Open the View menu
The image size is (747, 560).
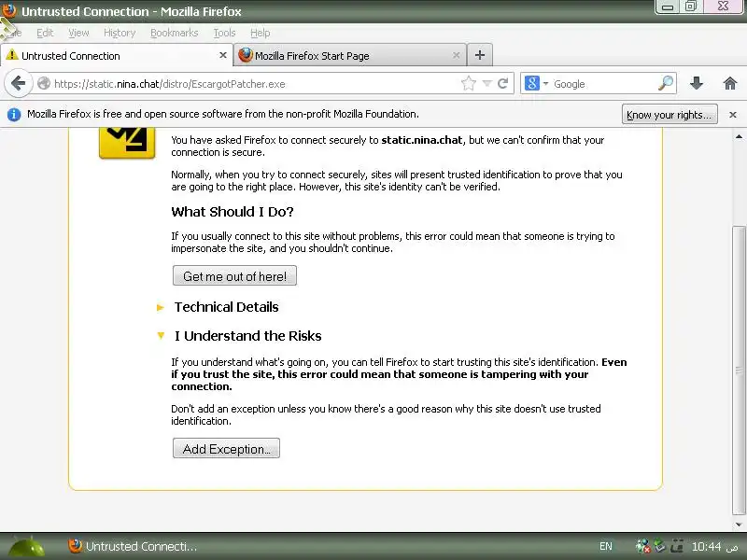(x=78, y=33)
